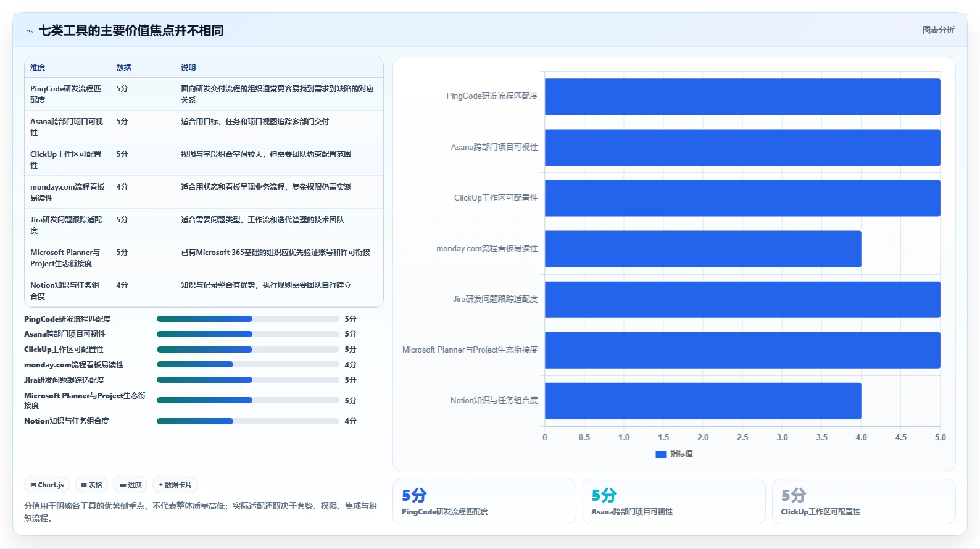The width and height of the screenshot is (980, 549).
Task: Click the PingCode研发流程匹配度 chart bar
Action: pyautogui.click(x=742, y=96)
